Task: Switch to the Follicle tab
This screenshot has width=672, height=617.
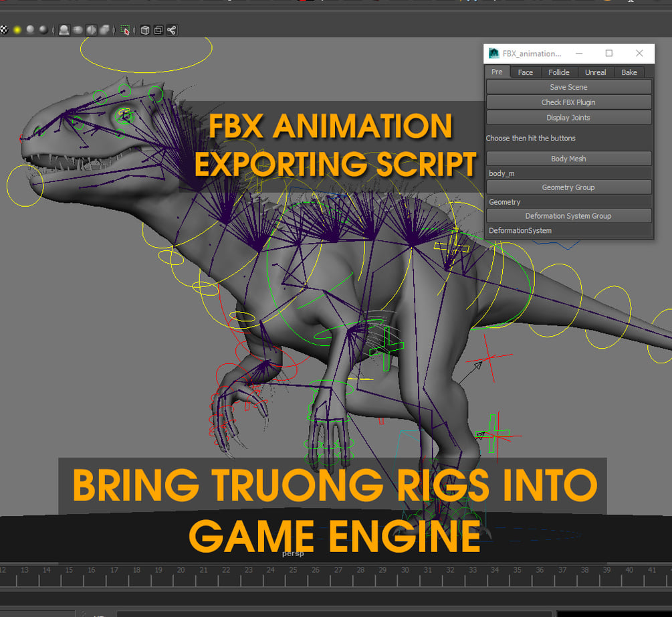Action: pyautogui.click(x=559, y=72)
